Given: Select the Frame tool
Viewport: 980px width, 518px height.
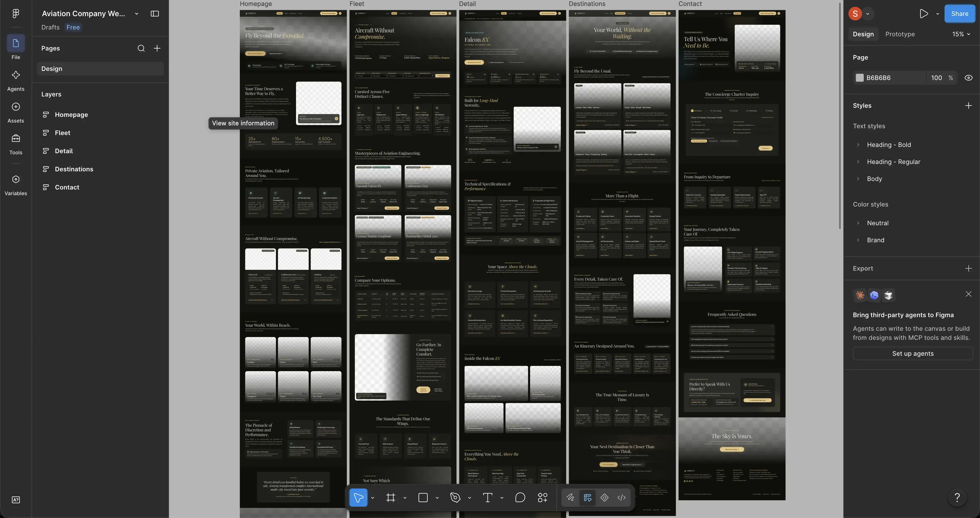Looking at the screenshot, I should pos(391,498).
